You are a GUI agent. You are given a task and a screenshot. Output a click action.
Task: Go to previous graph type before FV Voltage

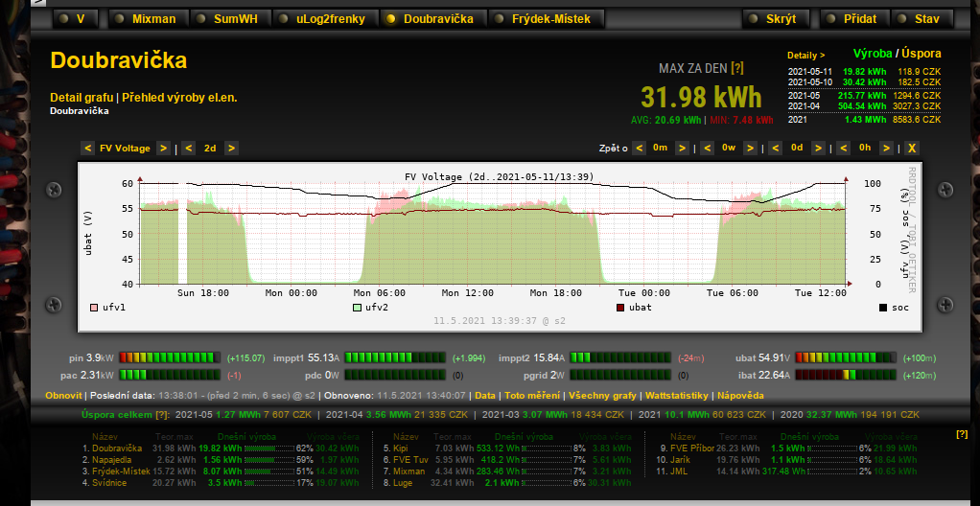point(87,149)
